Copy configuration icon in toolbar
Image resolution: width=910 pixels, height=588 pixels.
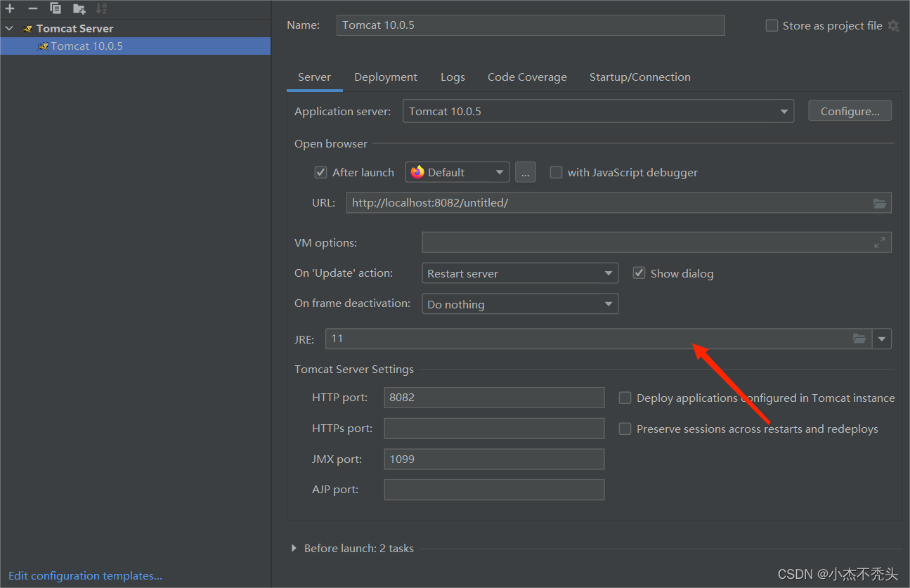point(56,8)
